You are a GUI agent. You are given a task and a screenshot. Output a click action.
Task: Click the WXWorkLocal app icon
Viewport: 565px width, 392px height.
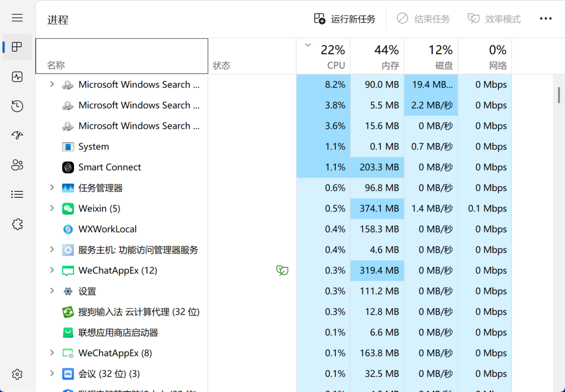point(68,229)
